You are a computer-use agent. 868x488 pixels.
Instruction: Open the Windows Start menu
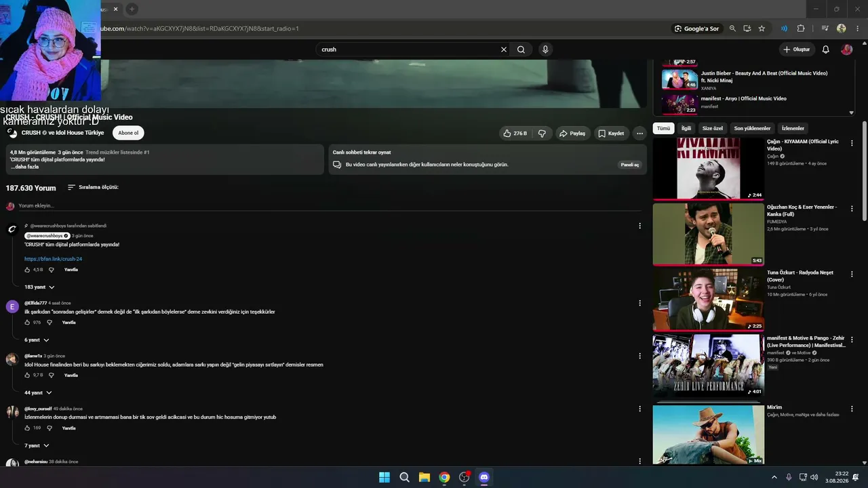[384, 477]
